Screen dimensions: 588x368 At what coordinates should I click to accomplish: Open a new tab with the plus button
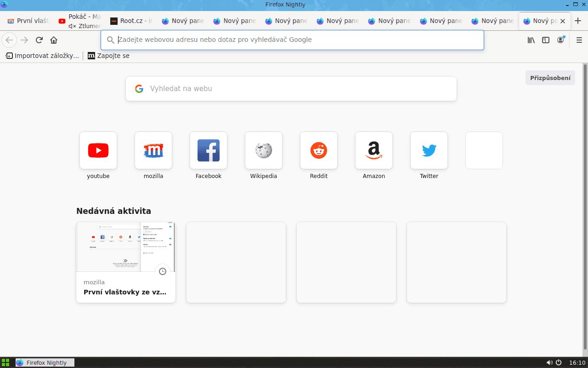coord(578,21)
